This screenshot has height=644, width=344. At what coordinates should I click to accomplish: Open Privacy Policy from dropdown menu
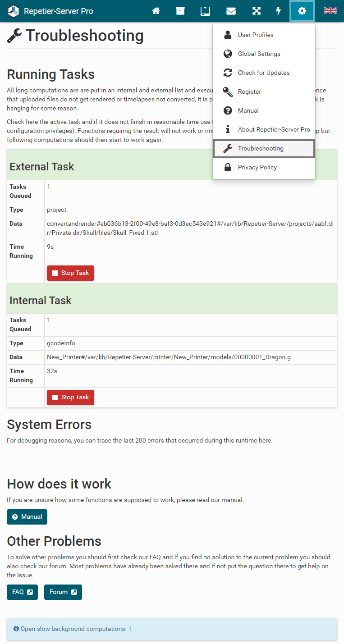point(257,167)
